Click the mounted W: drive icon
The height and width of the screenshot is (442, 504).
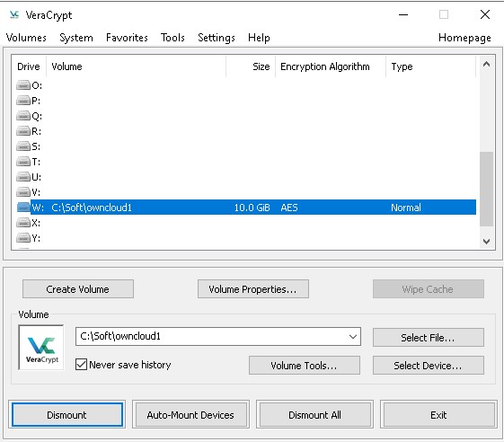click(x=23, y=208)
